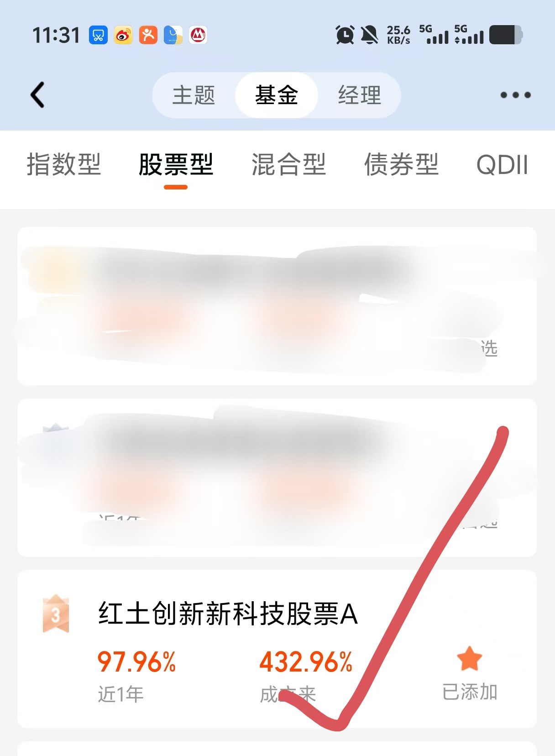Open the 债券型 category tab

[x=401, y=164]
